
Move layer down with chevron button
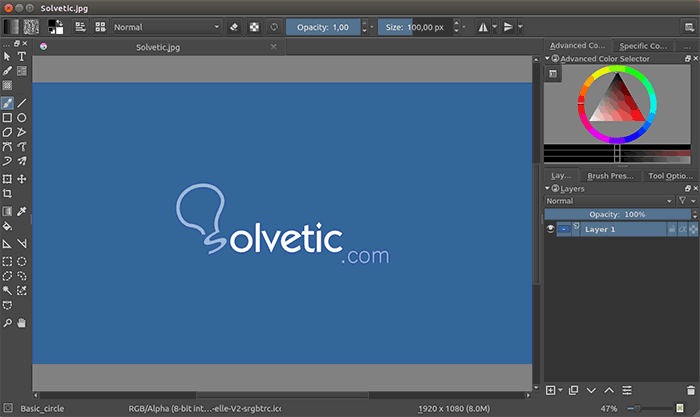[x=591, y=391]
